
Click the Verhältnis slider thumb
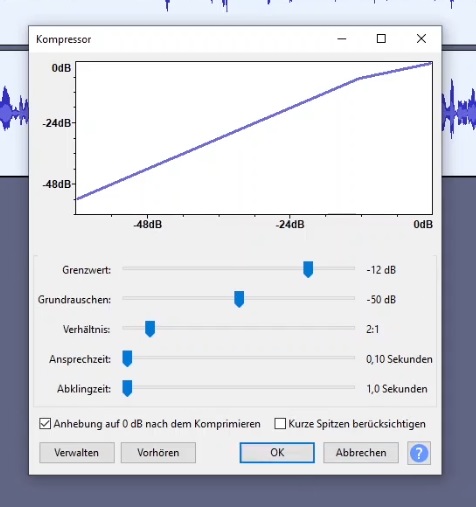(x=150, y=329)
